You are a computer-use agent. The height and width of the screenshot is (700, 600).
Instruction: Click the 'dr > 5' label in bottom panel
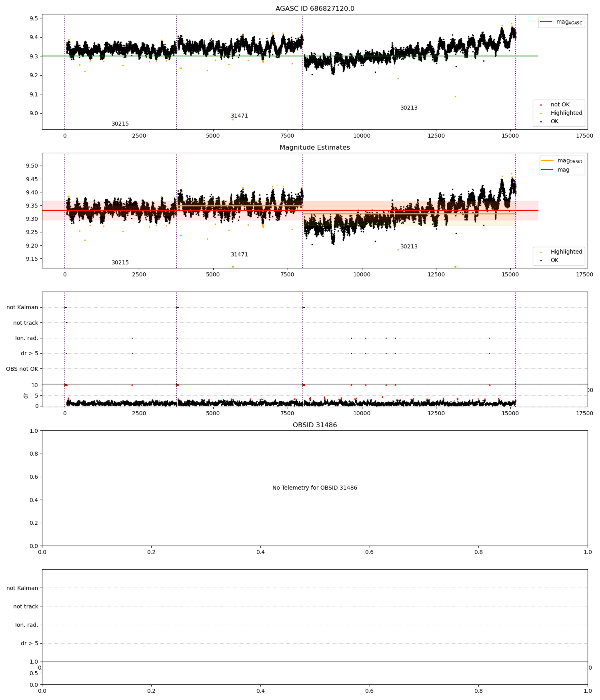[x=30, y=644]
